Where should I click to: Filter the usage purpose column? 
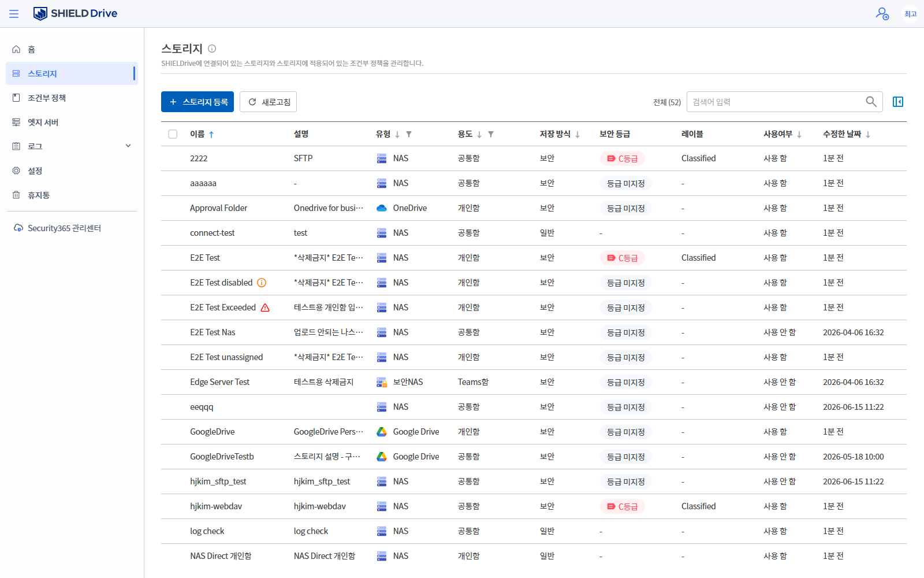tap(491, 134)
